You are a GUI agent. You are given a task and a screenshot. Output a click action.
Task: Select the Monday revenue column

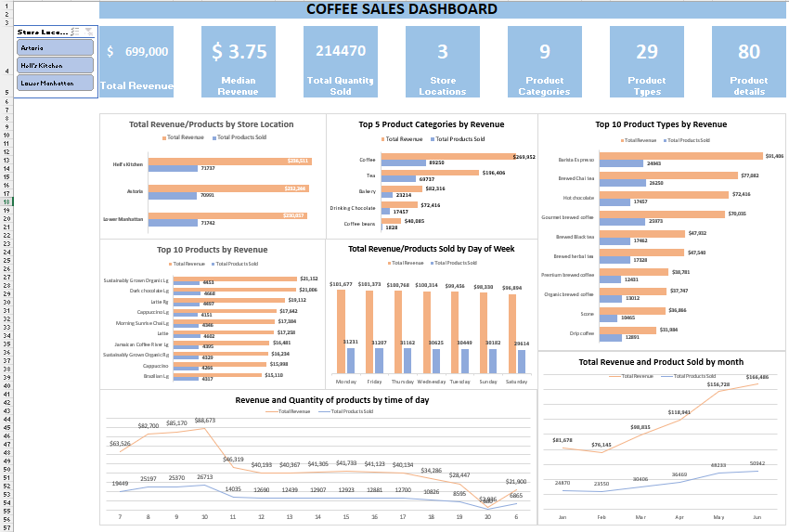point(342,331)
